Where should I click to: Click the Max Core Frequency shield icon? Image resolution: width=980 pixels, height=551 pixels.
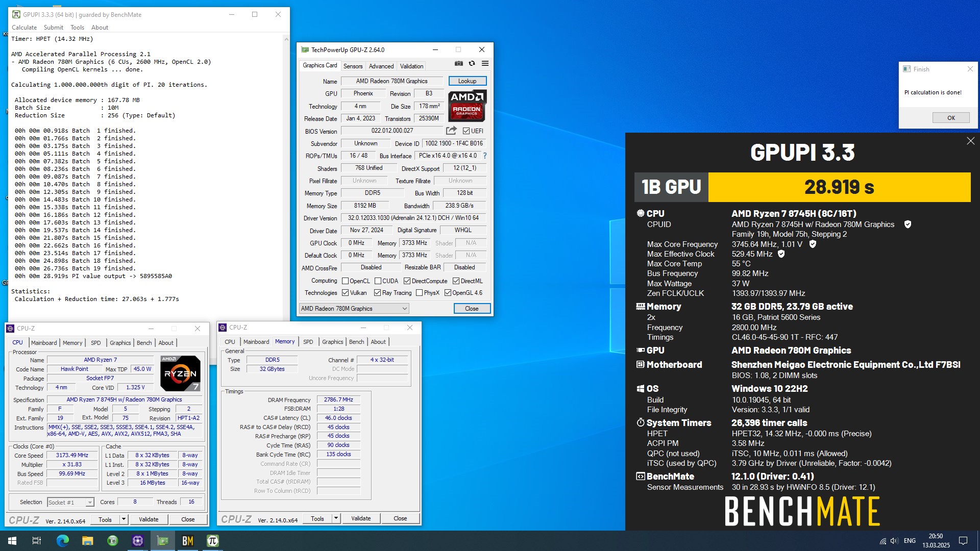[x=813, y=244]
